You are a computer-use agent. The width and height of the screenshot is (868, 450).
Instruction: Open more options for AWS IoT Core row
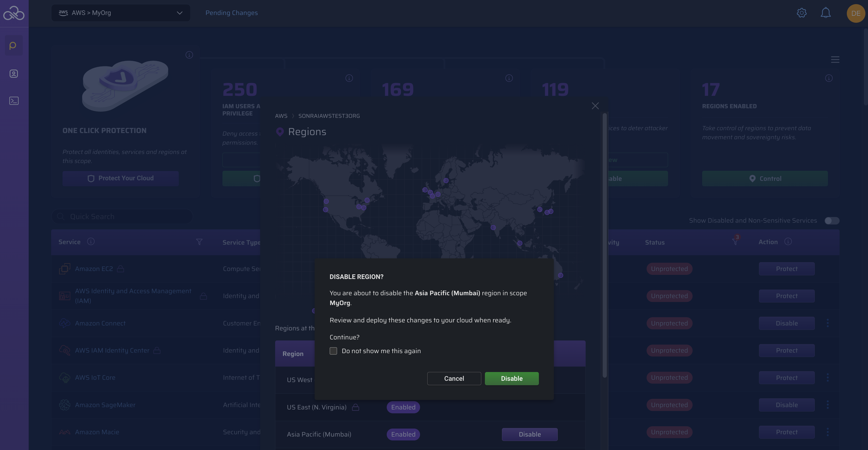(827, 378)
